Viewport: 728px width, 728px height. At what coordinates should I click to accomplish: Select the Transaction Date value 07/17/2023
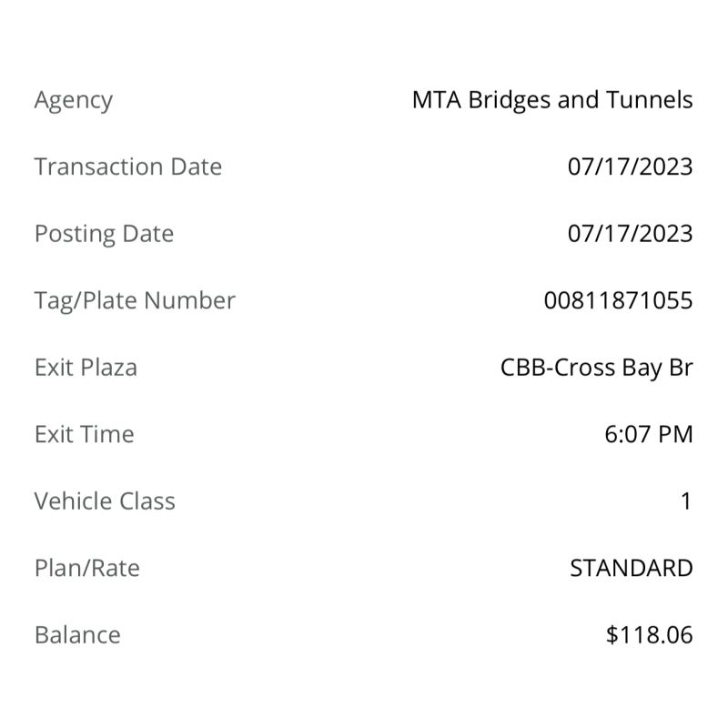[630, 167]
